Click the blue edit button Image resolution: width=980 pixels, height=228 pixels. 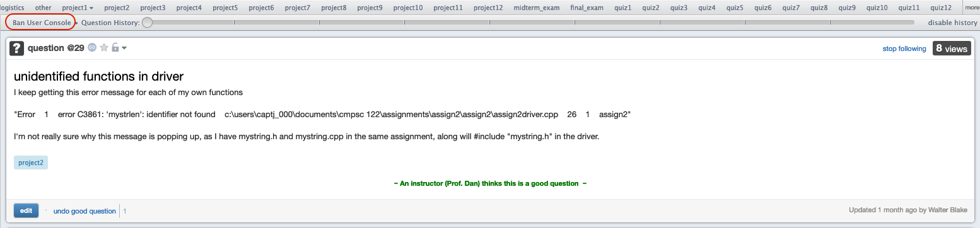click(26, 210)
